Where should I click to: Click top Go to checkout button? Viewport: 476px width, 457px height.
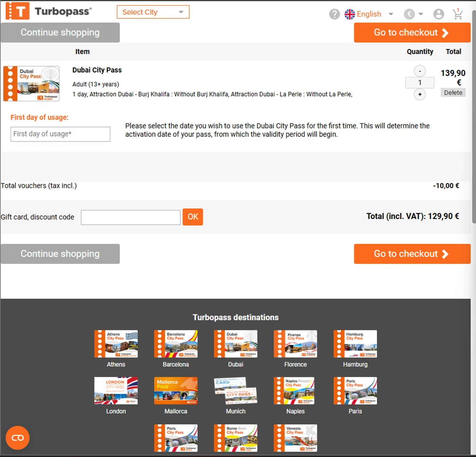tap(412, 32)
